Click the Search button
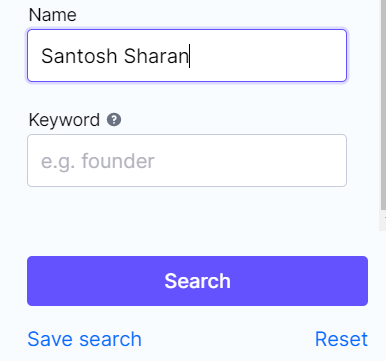Screen dimensions: 386x361 pos(197,281)
